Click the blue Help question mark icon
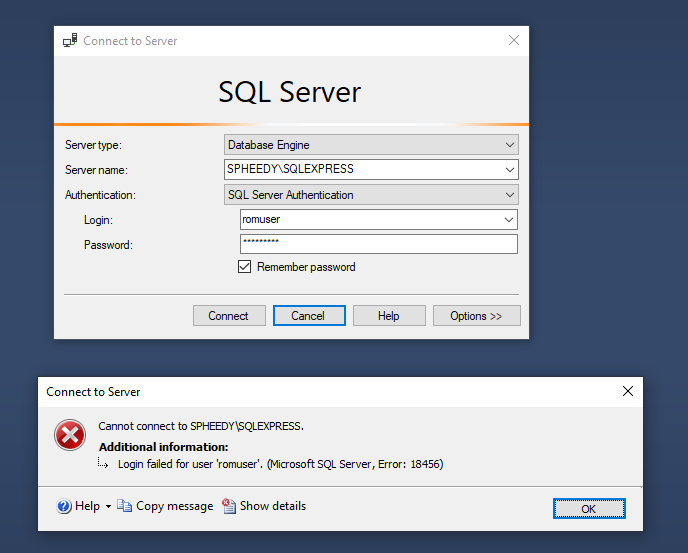The width and height of the screenshot is (688, 553). (x=64, y=506)
